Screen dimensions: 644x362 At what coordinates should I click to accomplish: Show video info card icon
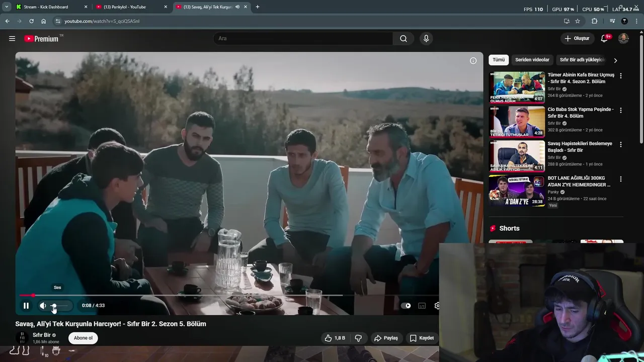(x=473, y=61)
